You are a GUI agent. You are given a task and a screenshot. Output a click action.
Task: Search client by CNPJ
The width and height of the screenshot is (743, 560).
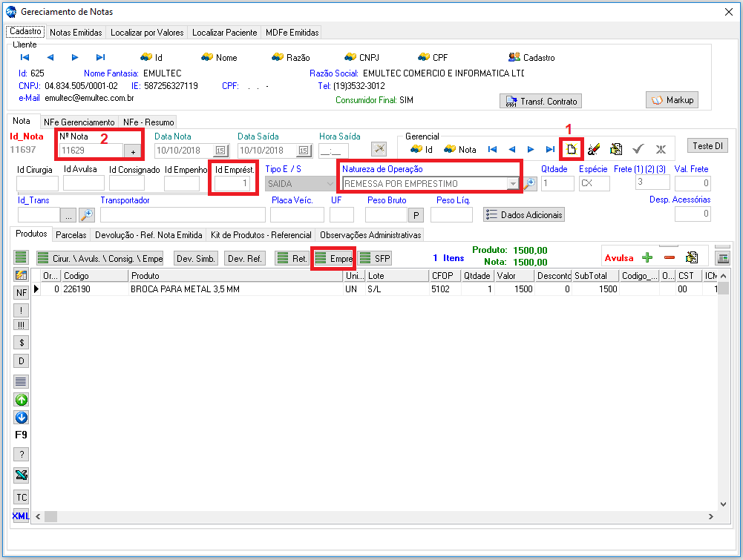tap(361, 57)
